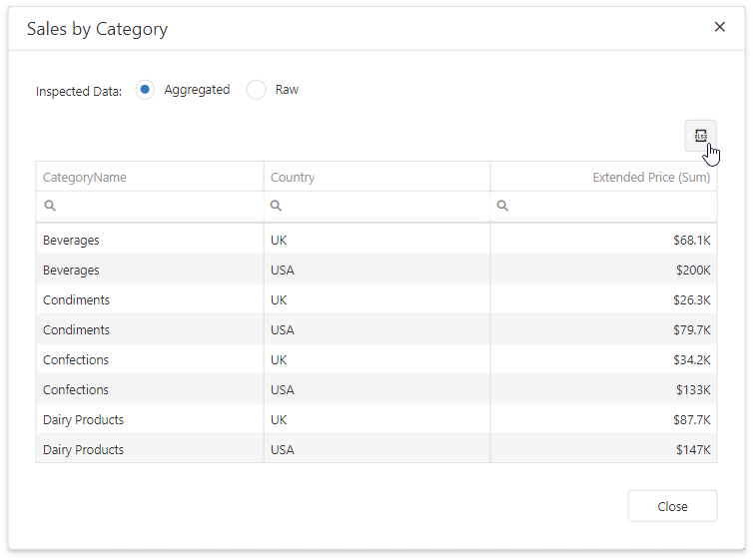Sort by Extended Price (Sum) column header

point(650,177)
